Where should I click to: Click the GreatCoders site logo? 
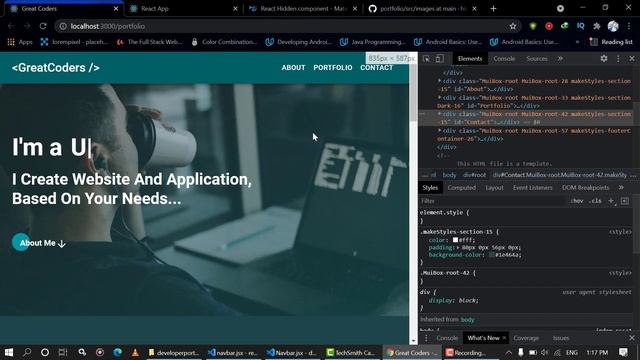pos(56,68)
